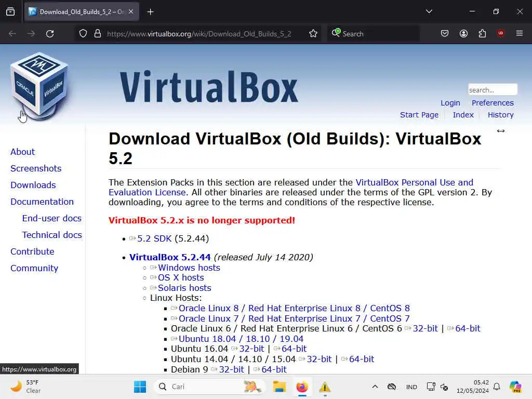Open Documentation in sidebar

(42, 202)
